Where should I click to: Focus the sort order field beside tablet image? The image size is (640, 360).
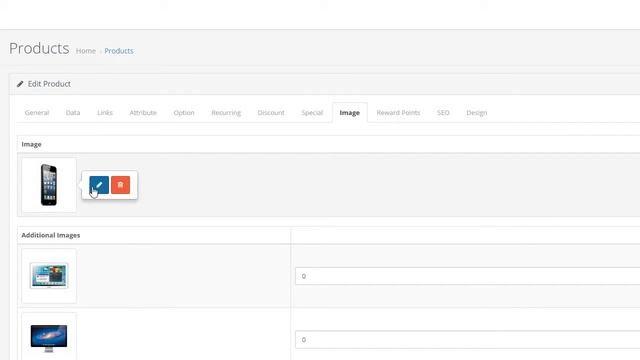(x=467, y=276)
